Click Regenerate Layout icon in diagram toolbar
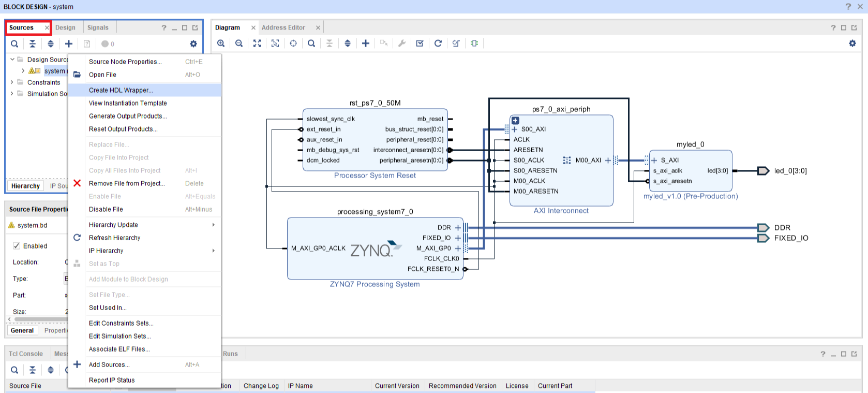868x393 pixels. (x=438, y=43)
